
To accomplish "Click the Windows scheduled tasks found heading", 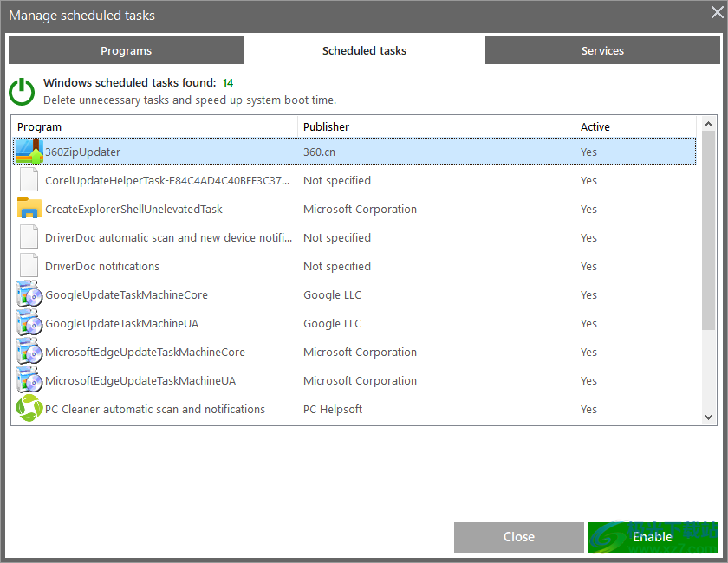I will (x=129, y=82).
